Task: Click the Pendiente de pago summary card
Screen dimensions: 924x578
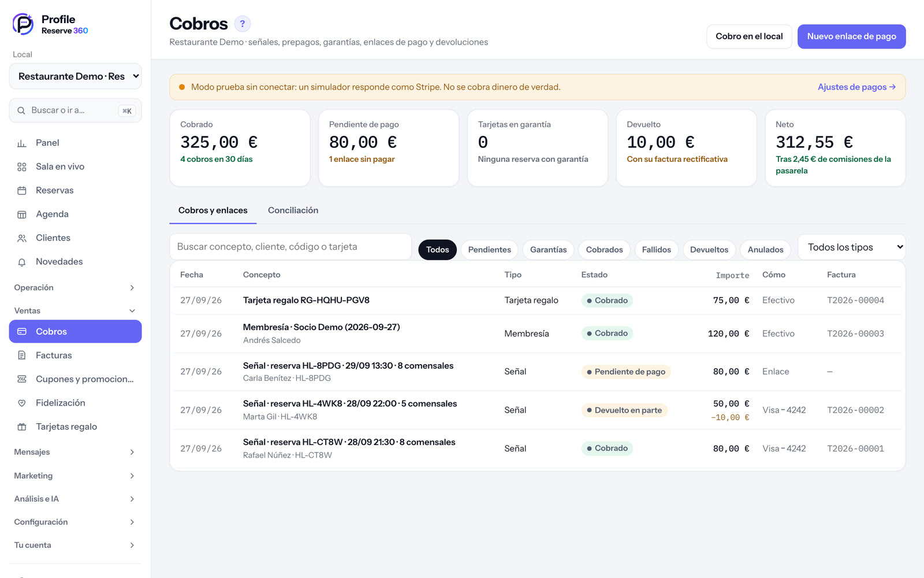Action: point(389,148)
